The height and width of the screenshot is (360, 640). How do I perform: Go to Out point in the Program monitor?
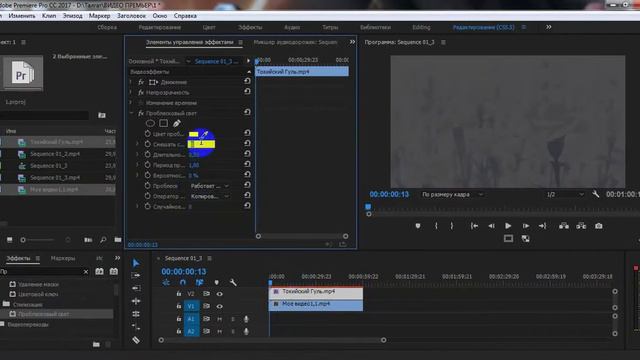tap(542, 226)
